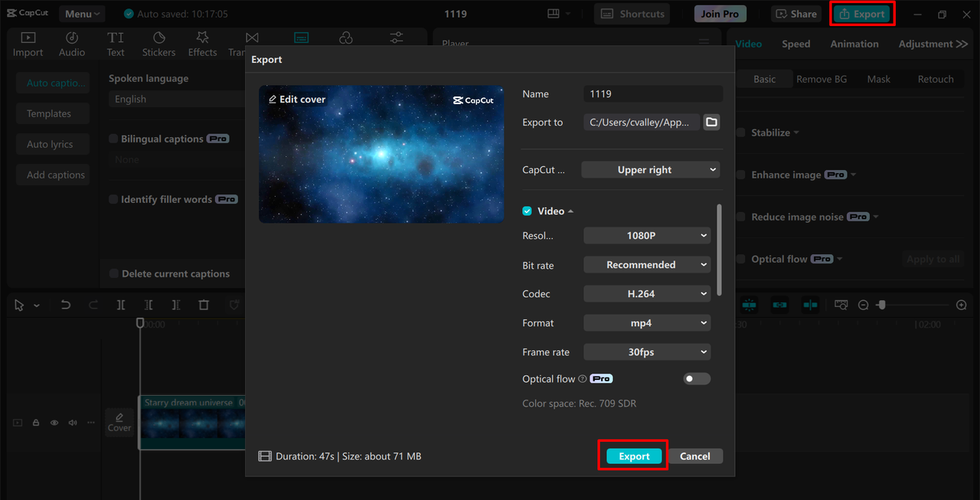Enable Stabilize checkbox
Screen dimensions: 980x500
click(740, 133)
